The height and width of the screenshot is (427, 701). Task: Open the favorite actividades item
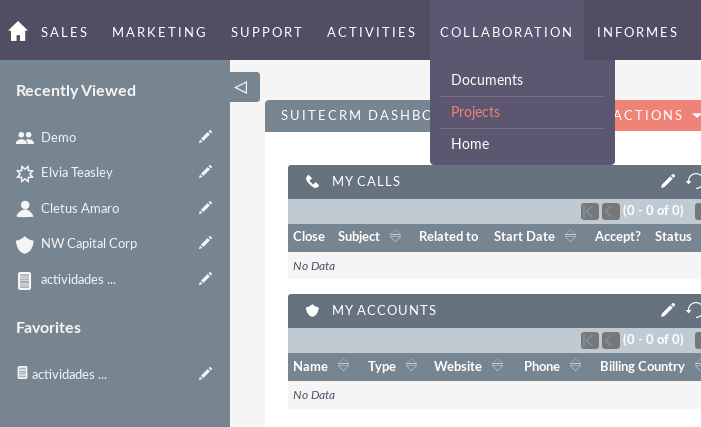click(x=69, y=374)
